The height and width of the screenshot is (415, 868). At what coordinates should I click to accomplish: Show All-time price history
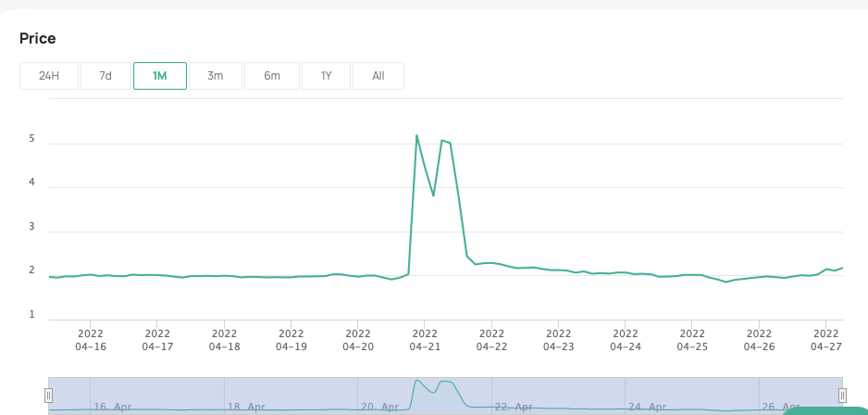[x=378, y=76]
